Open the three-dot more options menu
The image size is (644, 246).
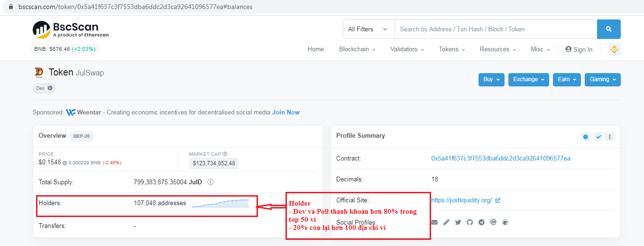coord(610,137)
